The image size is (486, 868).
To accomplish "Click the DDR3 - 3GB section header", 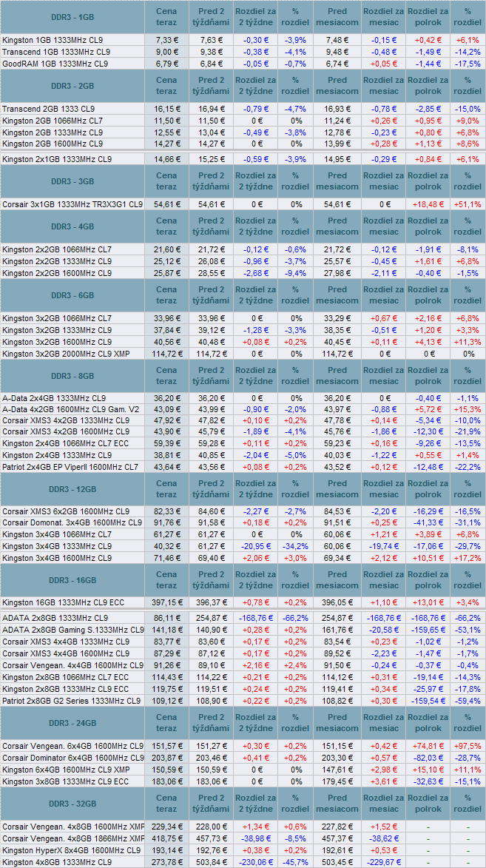I will [x=72, y=181].
